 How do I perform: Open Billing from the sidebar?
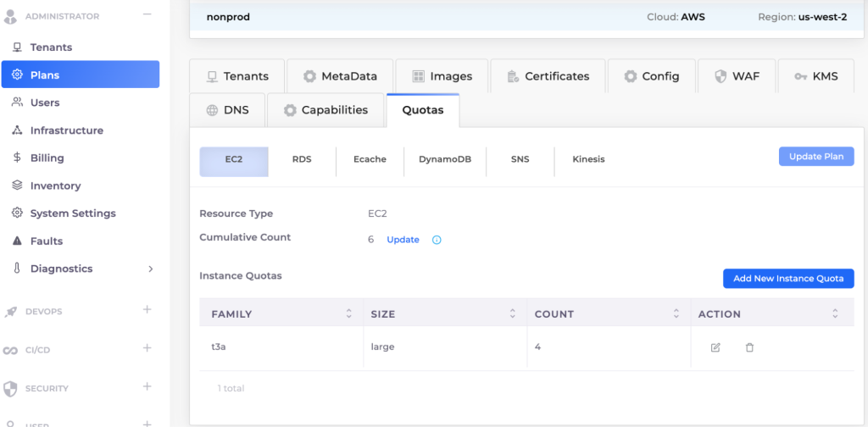click(x=47, y=158)
